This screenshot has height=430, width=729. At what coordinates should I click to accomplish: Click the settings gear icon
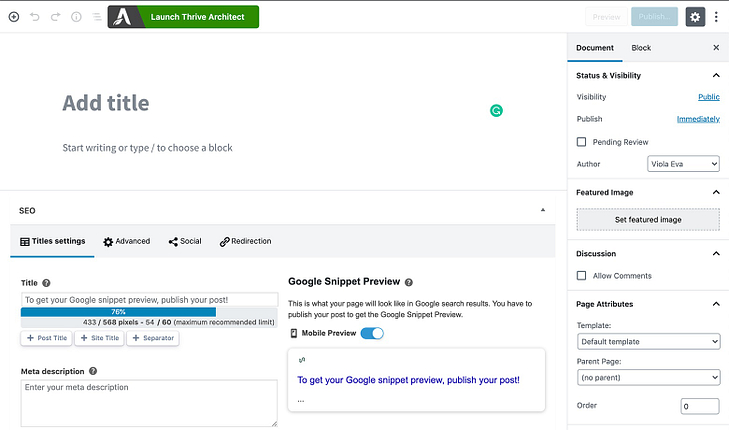(x=695, y=17)
